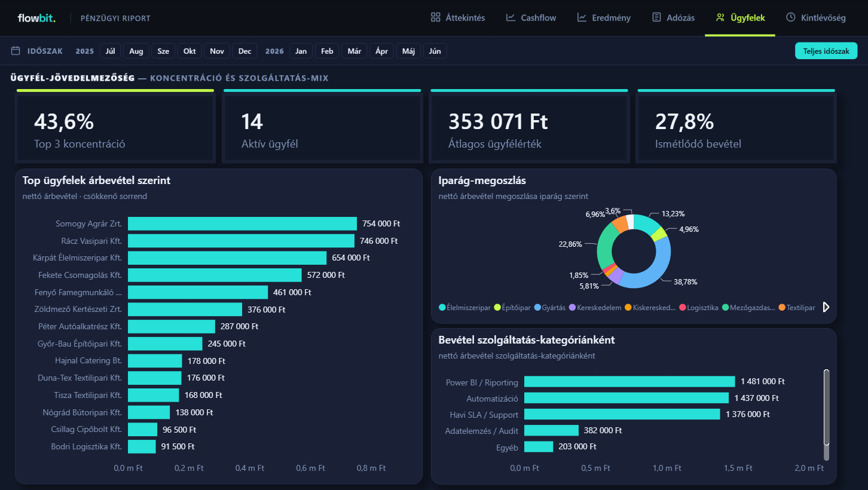Click the Átlagos ügyfélérték KPI card
Image resolution: width=868 pixels, height=490 pixels.
click(x=529, y=126)
